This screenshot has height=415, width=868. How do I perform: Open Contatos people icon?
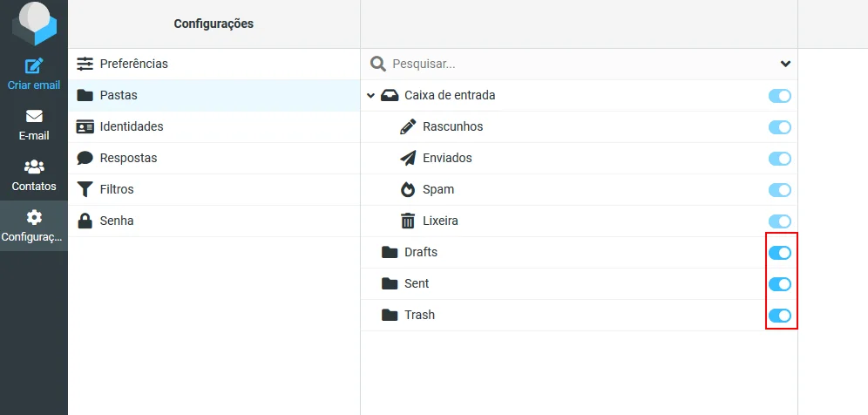click(34, 167)
